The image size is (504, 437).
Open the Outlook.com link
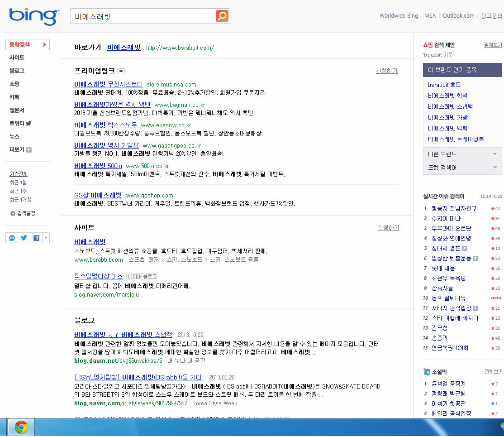[458, 16]
